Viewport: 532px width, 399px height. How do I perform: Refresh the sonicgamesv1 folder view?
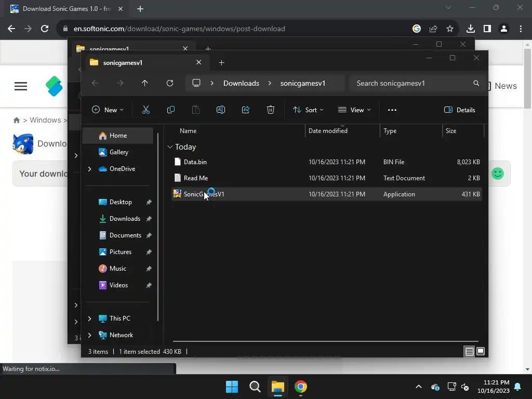pos(170,83)
